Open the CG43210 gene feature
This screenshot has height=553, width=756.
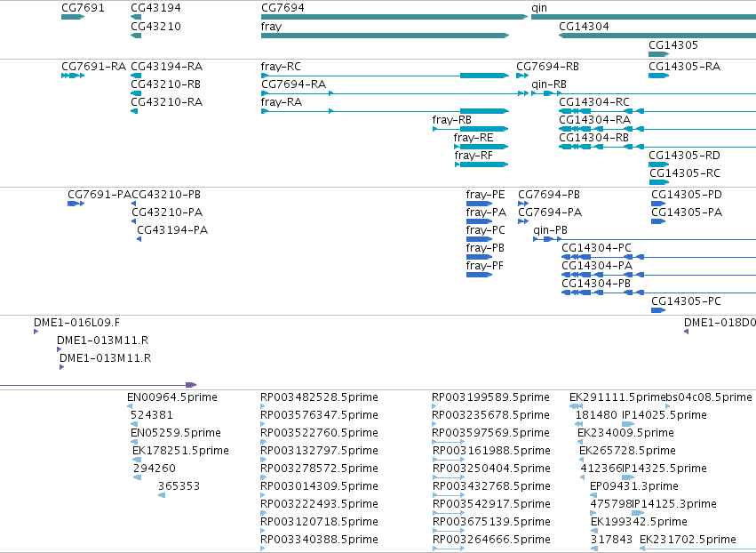136,36
